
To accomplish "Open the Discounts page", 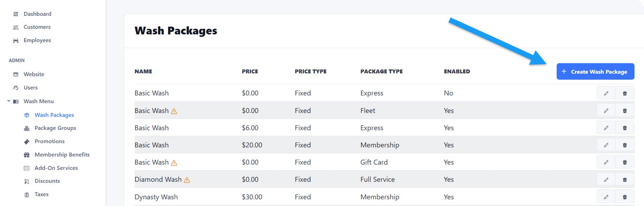I will tap(47, 181).
